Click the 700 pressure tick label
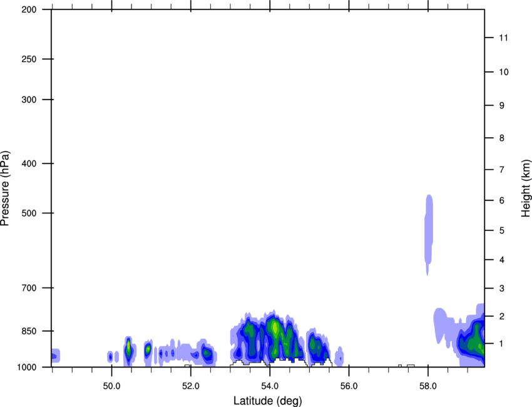Image resolution: width=532 pixels, height=407 pixels. pyautogui.click(x=29, y=287)
